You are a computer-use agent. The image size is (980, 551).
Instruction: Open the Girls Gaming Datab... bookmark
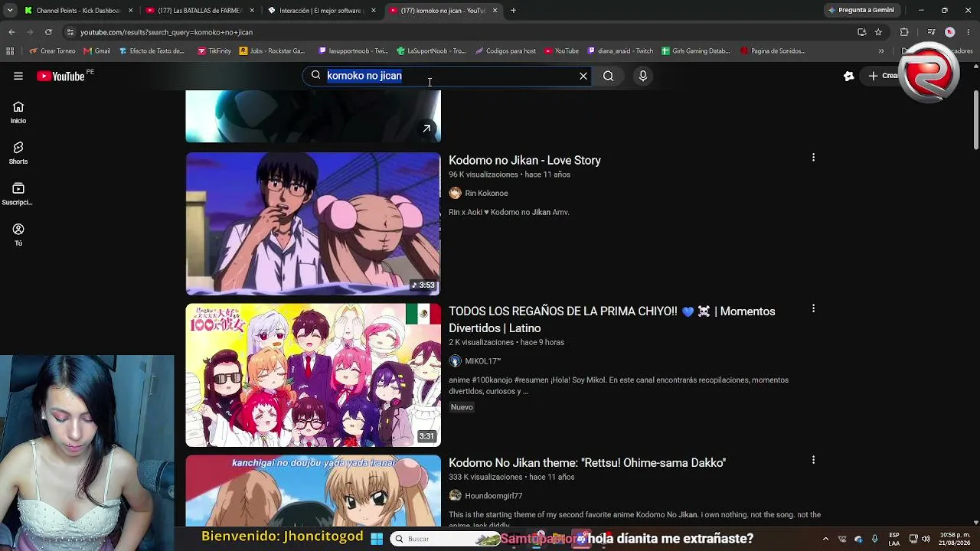[695, 51]
